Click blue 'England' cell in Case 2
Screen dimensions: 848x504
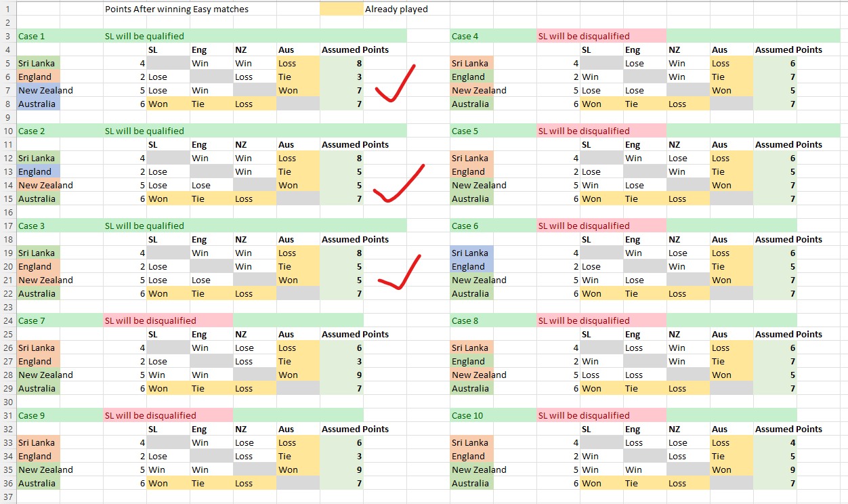point(39,171)
